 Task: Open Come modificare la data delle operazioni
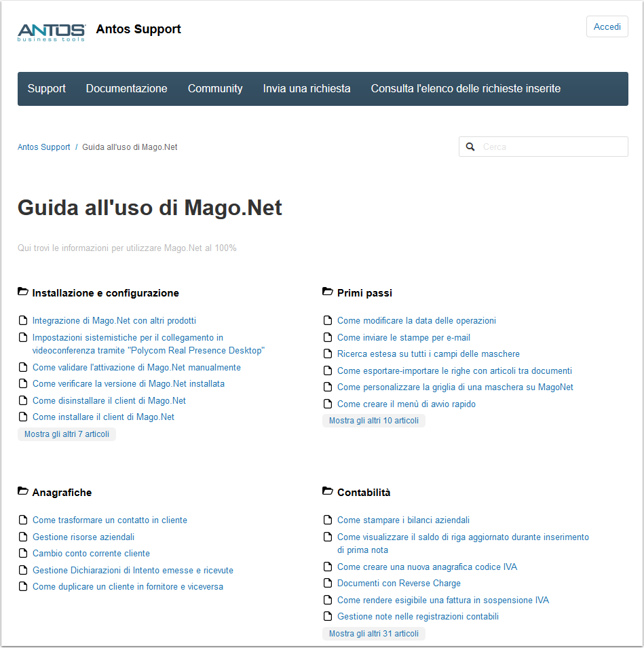[417, 321]
